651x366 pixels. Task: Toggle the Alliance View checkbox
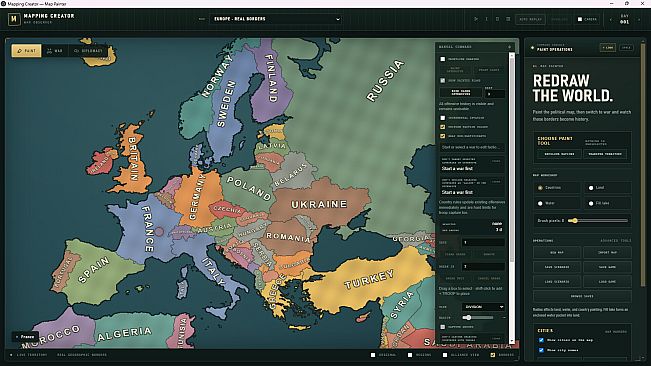(x=445, y=355)
